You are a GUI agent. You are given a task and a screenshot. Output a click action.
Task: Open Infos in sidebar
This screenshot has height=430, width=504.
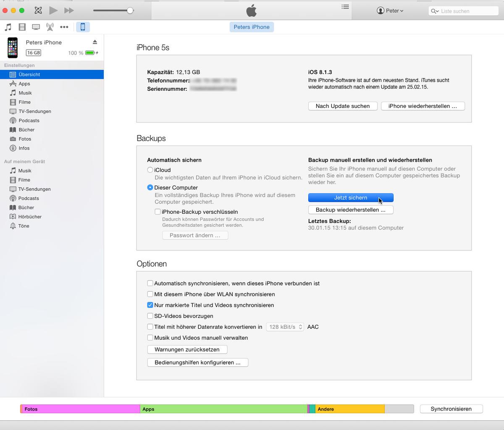[52, 148]
